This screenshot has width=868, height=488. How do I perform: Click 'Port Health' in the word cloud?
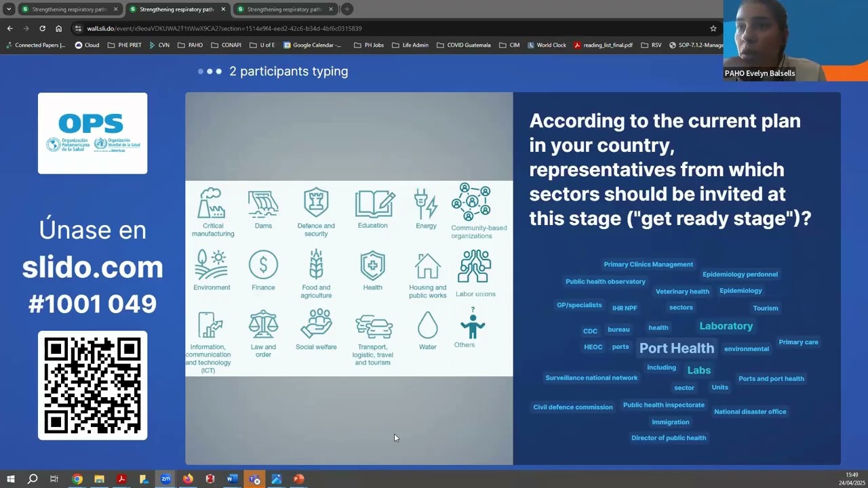coord(677,348)
